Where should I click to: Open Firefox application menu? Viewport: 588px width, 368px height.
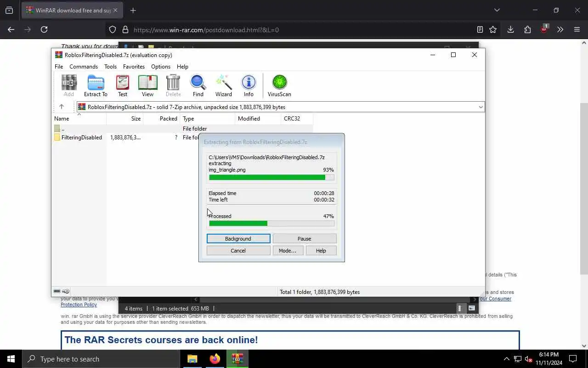(577, 29)
